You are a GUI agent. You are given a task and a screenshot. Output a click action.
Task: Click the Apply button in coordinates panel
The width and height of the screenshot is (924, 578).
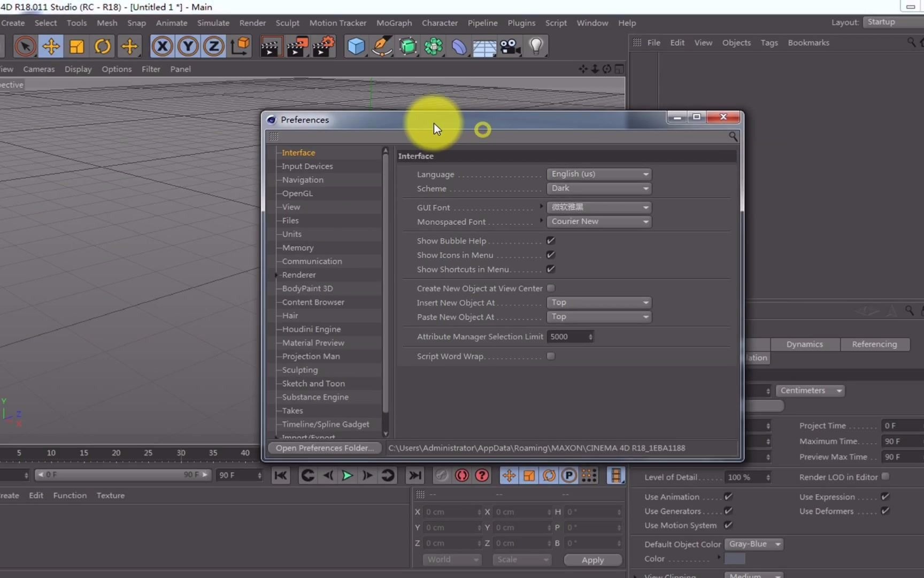pyautogui.click(x=592, y=560)
